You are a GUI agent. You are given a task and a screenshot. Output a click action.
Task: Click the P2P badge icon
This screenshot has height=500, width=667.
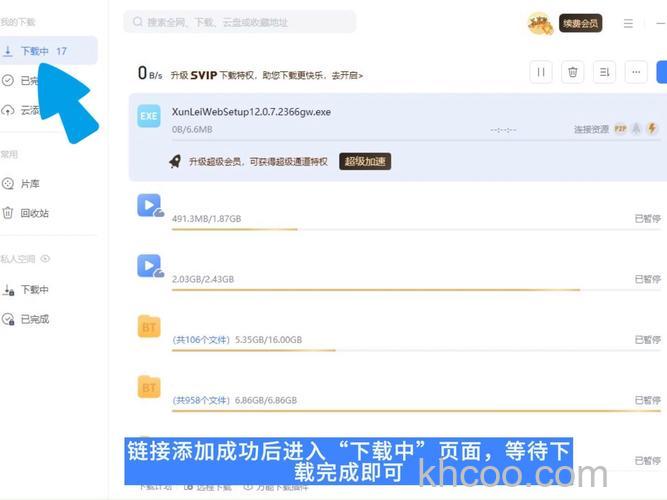click(620, 129)
